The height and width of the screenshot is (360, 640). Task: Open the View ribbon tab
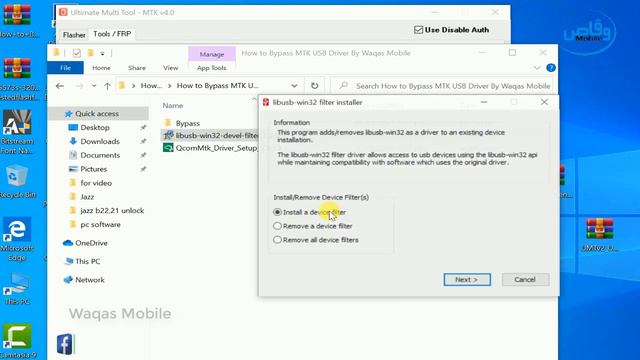point(171,68)
